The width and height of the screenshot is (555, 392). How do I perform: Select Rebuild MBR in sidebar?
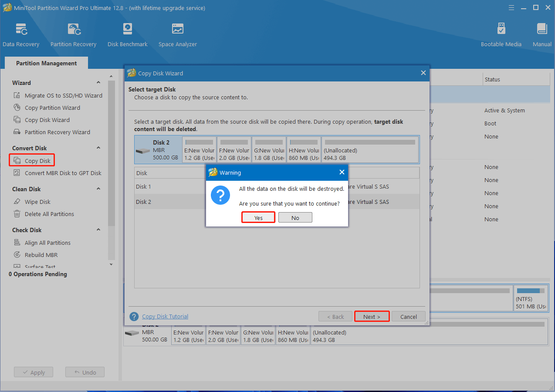(41, 255)
